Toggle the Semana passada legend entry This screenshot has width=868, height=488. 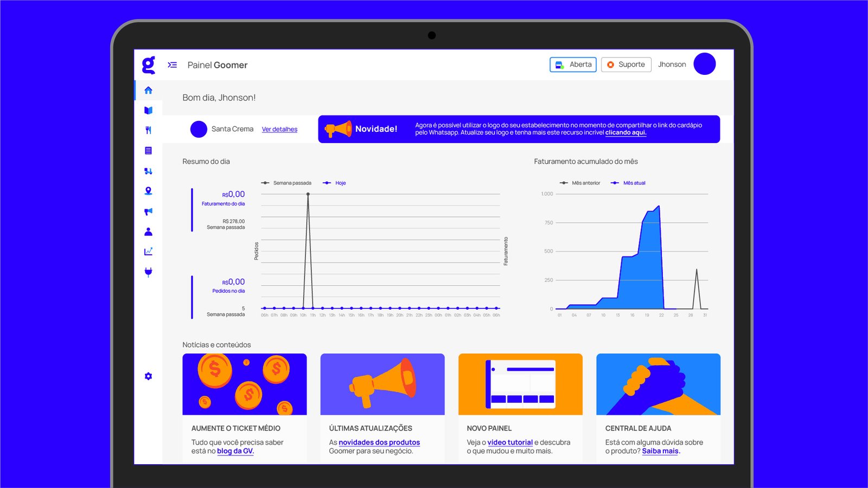pyautogui.click(x=286, y=183)
